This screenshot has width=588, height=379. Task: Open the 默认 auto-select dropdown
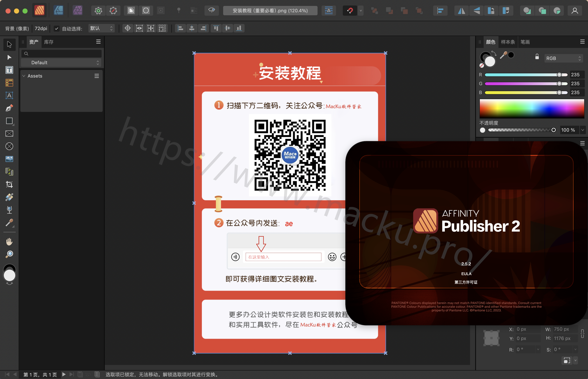[x=101, y=28]
